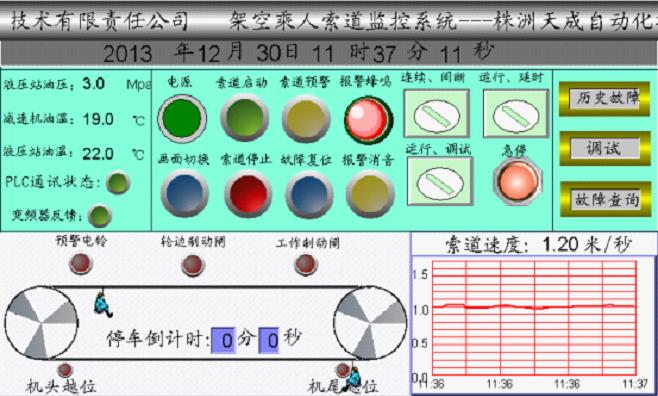
Task: Start the ropeway with 索道启动 button
Action: (x=245, y=118)
